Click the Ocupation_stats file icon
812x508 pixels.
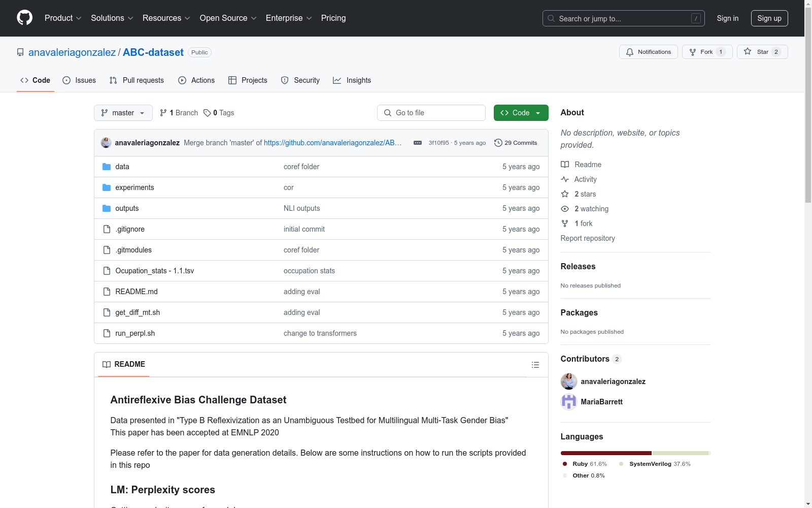pyautogui.click(x=107, y=271)
